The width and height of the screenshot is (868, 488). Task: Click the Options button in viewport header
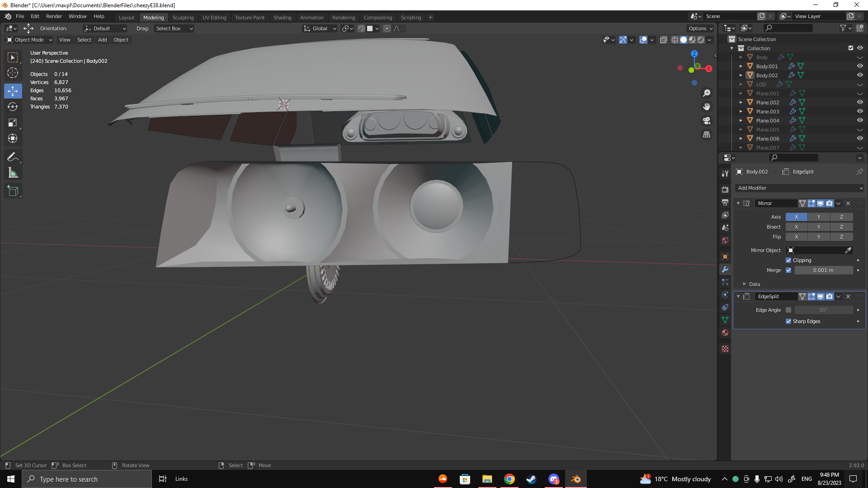[700, 28]
